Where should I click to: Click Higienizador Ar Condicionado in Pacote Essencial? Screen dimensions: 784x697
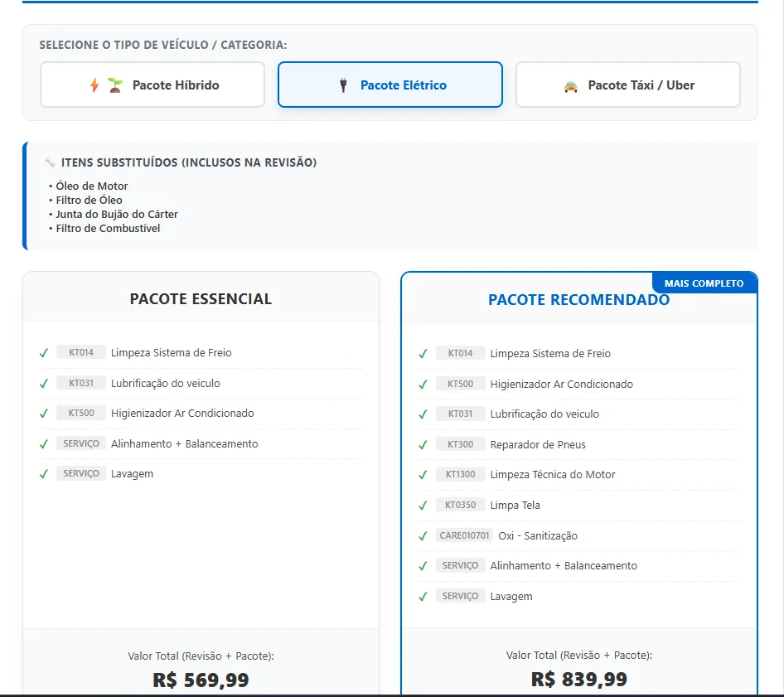pyautogui.click(x=182, y=414)
